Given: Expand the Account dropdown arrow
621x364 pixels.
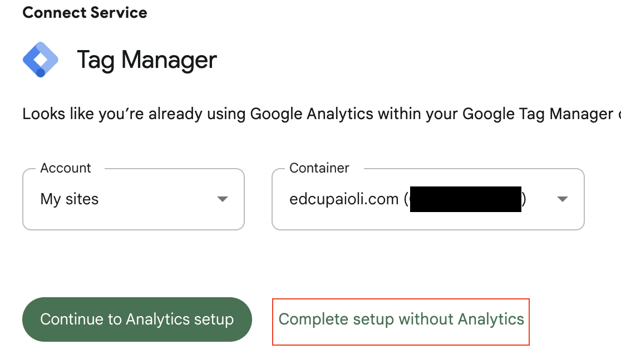Looking at the screenshot, I should (223, 199).
